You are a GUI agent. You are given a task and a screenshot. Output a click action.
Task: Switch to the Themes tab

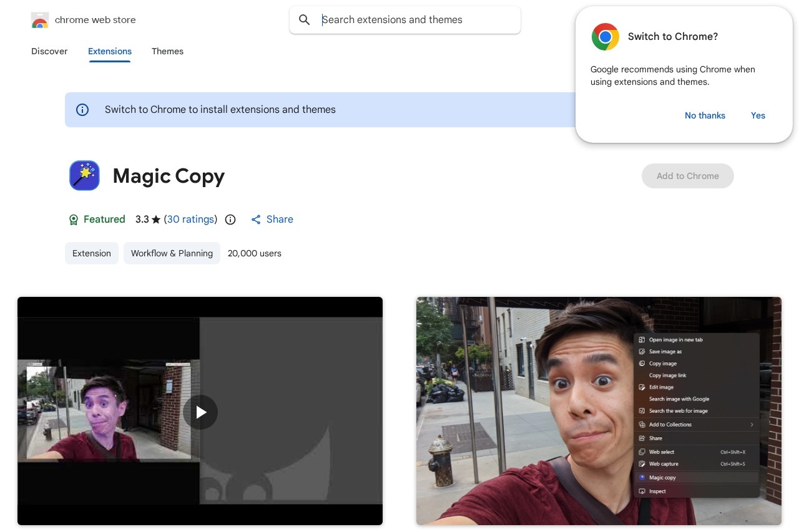pyautogui.click(x=167, y=52)
